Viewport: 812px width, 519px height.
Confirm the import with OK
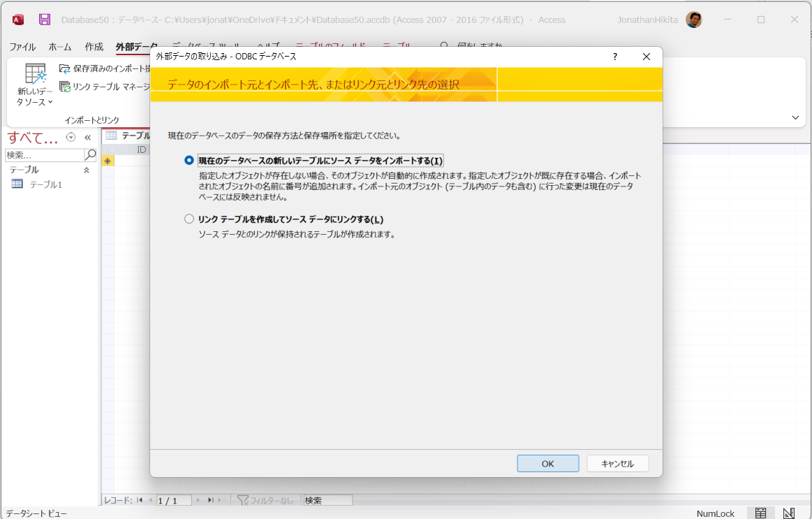[x=547, y=463]
